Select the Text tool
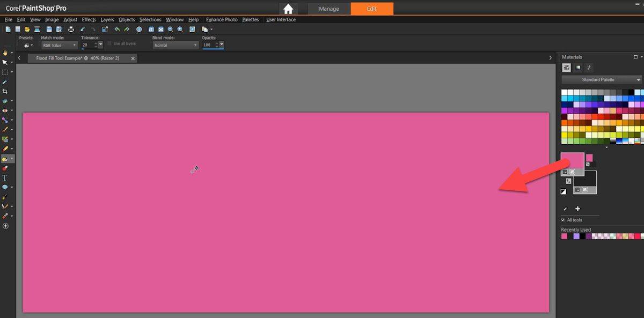 6,179
